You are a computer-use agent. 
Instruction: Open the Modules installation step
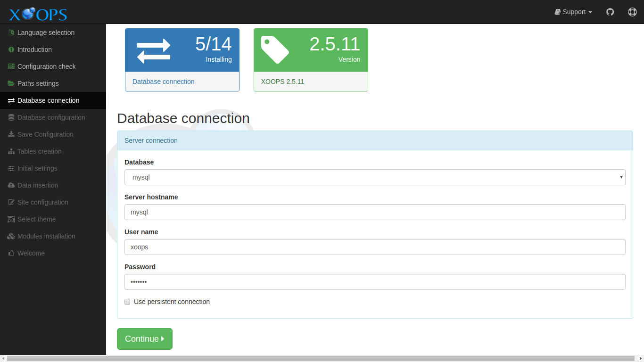(x=46, y=236)
